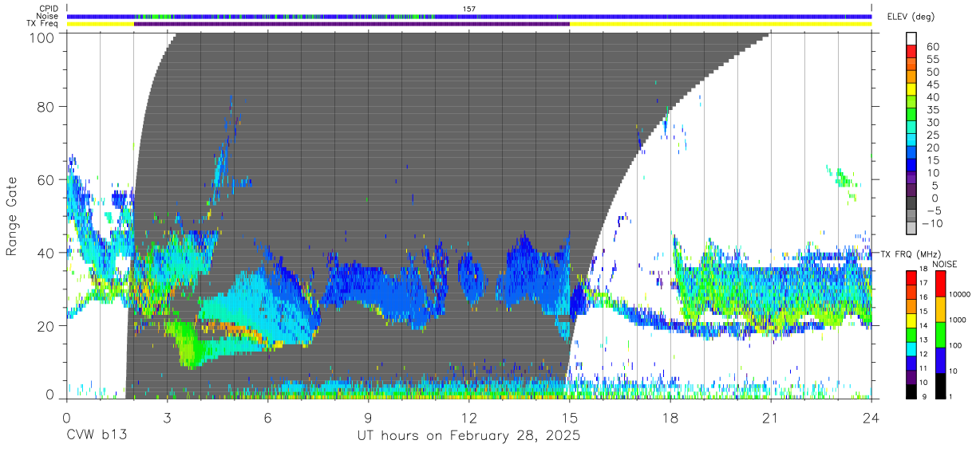The image size is (980, 452).
Task: Click the 3 hour tick label on x-axis
Action: (x=167, y=419)
